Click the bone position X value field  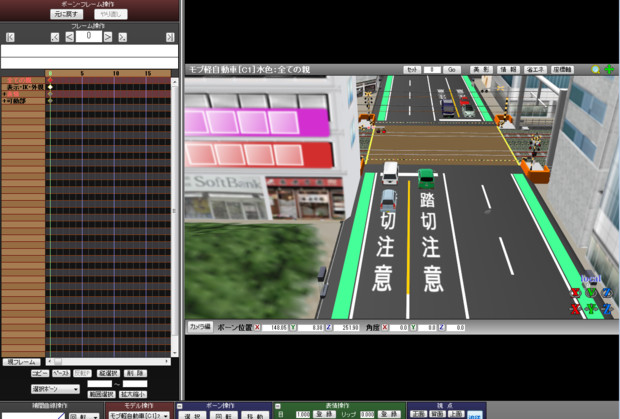coord(275,328)
